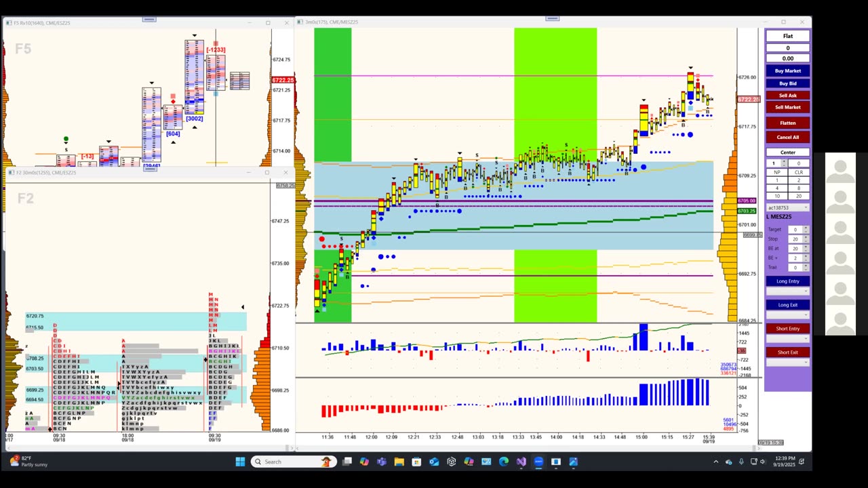Click the 6722.25 price label in F5 chart
The height and width of the screenshot is (488, 868).
pos(283,80)
